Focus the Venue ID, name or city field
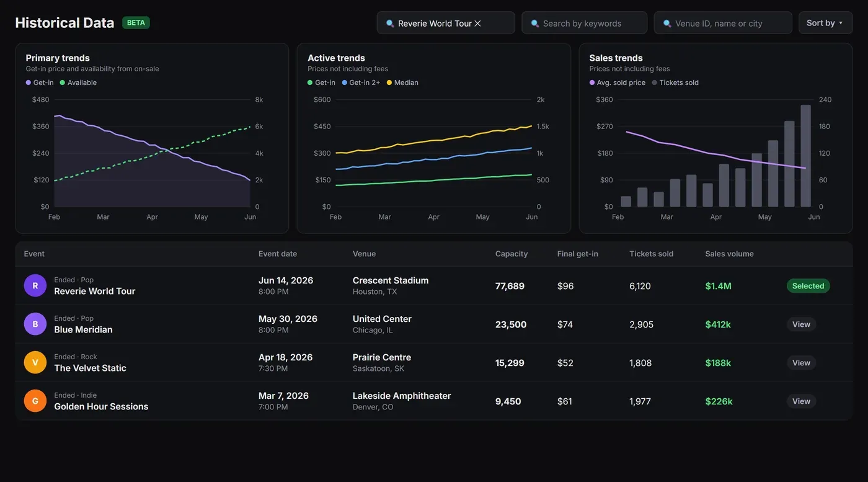 [723, 23]
